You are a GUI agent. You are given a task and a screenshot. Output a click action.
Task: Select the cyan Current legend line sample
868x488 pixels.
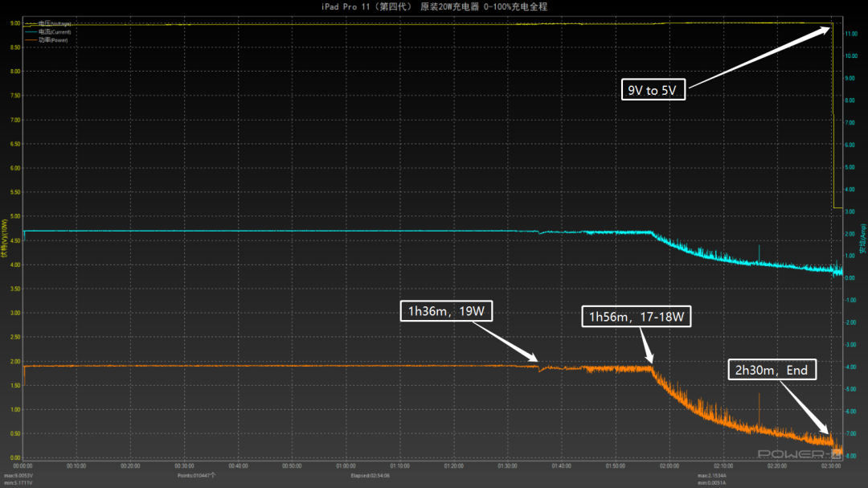click(31, 32)
